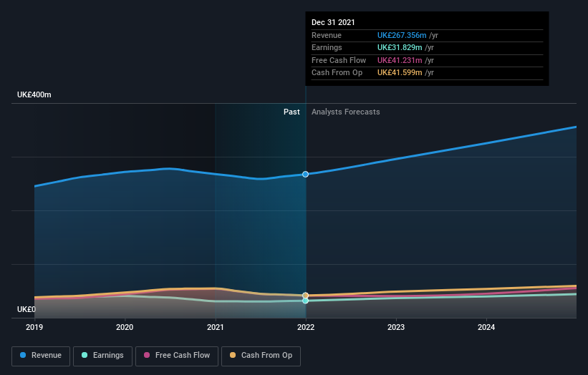
Task: Click the UK£400m y-axis label
Action: click(x=34, y=94)
